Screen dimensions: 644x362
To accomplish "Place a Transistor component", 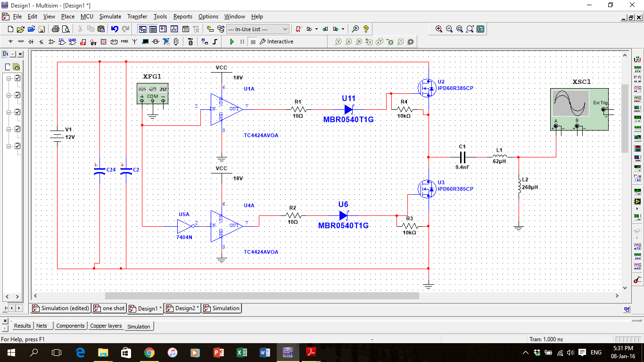I will (41, 41).
